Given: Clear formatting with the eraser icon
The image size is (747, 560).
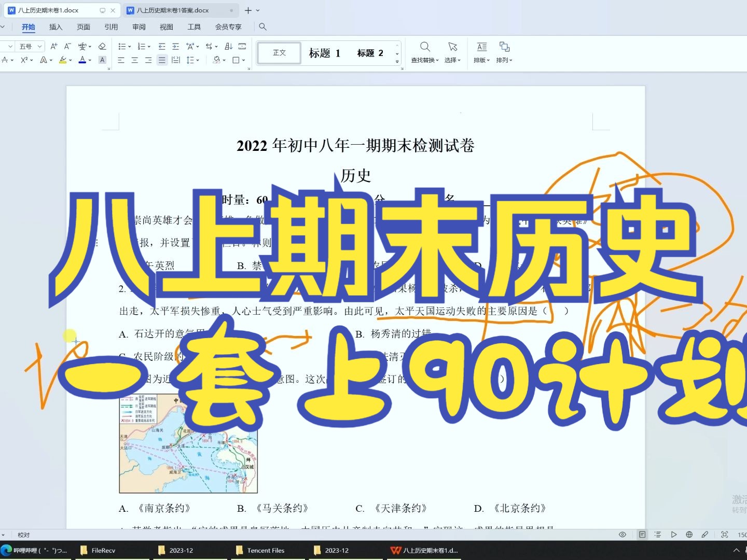Looking at the screenshot, I should coord(102,46).
